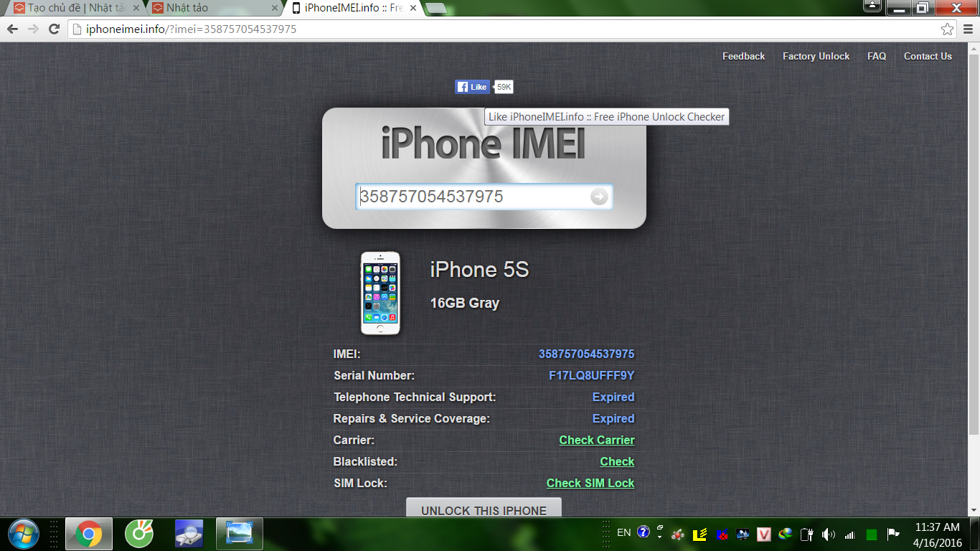
Task: Open the FAQ link
Action: coord(877,56)
